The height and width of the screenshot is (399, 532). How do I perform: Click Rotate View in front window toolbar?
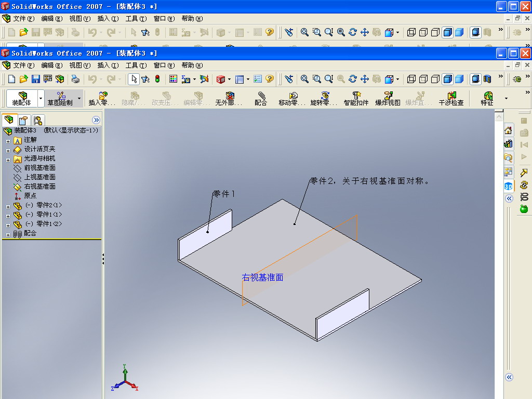pyautogui.click(x=353, y=79)
